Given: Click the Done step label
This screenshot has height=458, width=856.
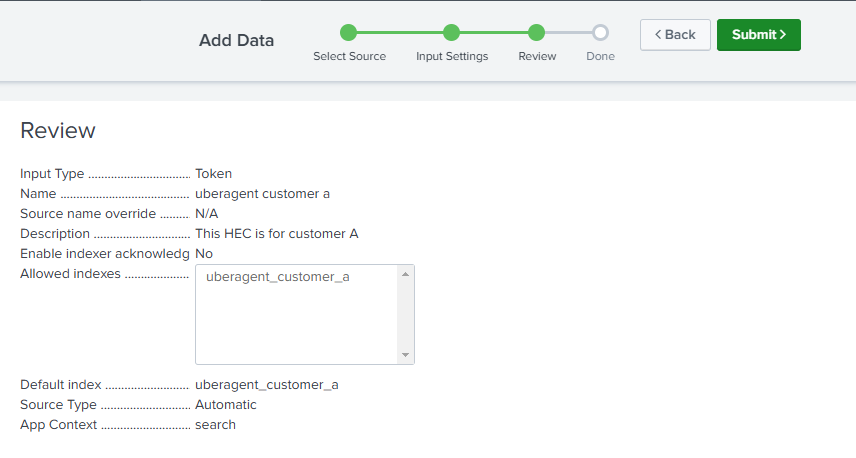Looking at the screenshot, I should pos(600,57).
